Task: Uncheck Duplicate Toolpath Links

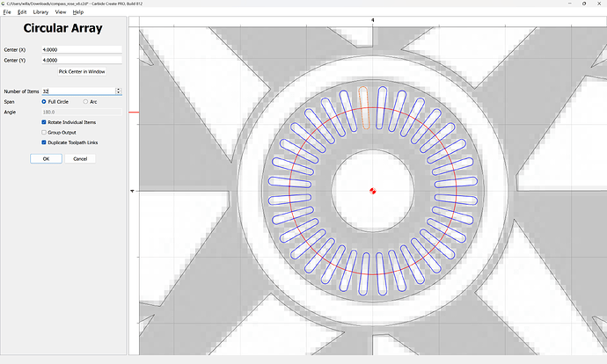Action: (x=45, y=142)
